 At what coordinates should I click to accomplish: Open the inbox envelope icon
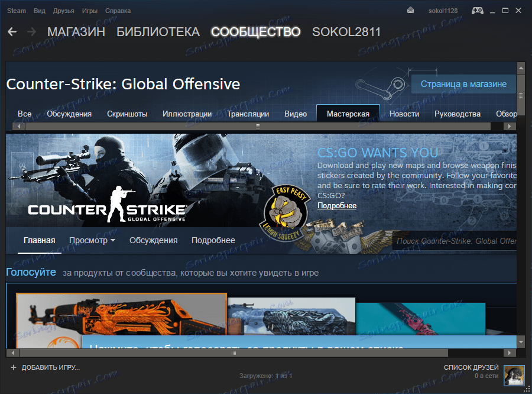[411, 11]
